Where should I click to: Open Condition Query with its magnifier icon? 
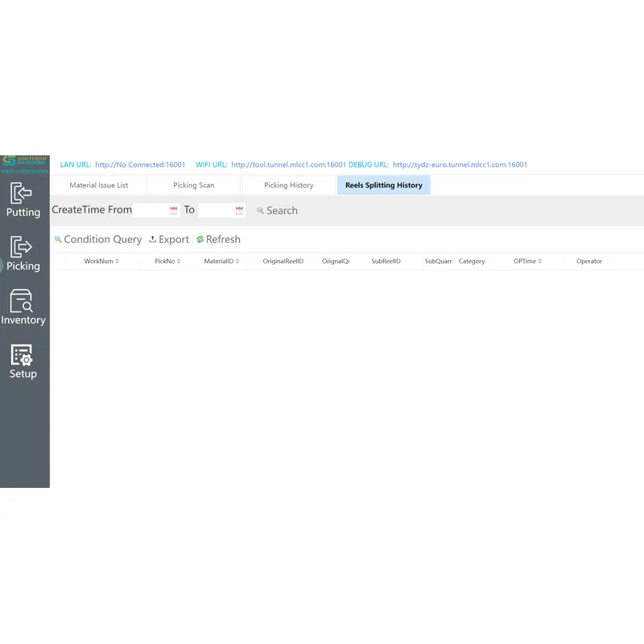point(57,239)
